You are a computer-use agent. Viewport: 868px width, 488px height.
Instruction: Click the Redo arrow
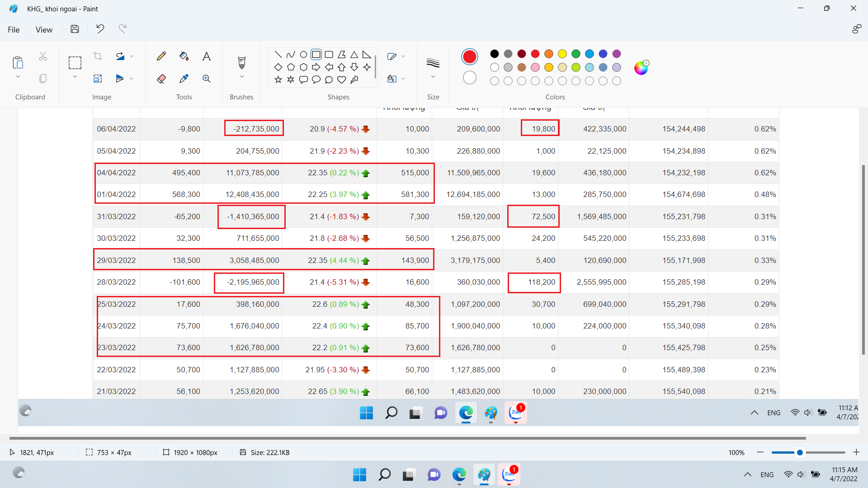pyautogui.click(x=123, y=29)
